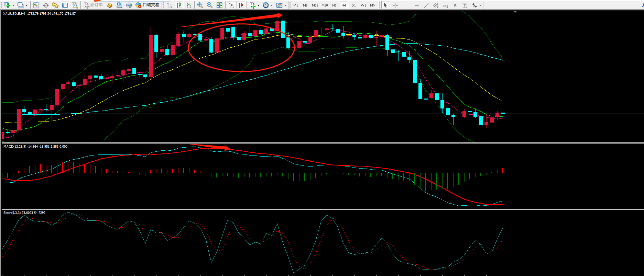Toggle candlestick chart mode
The width and height of the screenshot is (644, 276).
[x=179, y=5]
